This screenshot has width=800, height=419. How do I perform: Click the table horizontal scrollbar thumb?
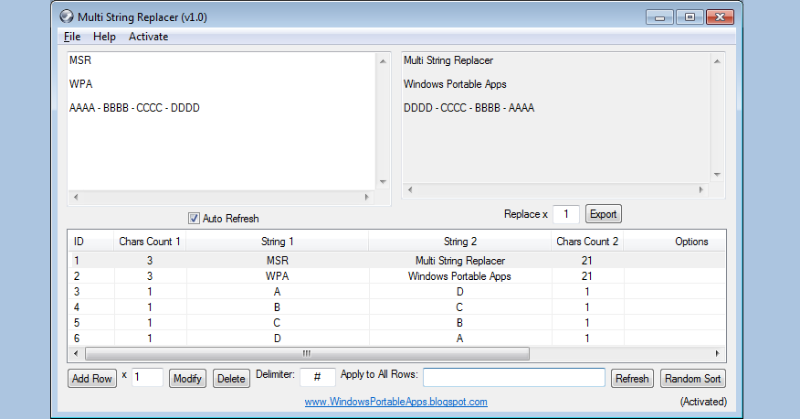pos(307,353)
